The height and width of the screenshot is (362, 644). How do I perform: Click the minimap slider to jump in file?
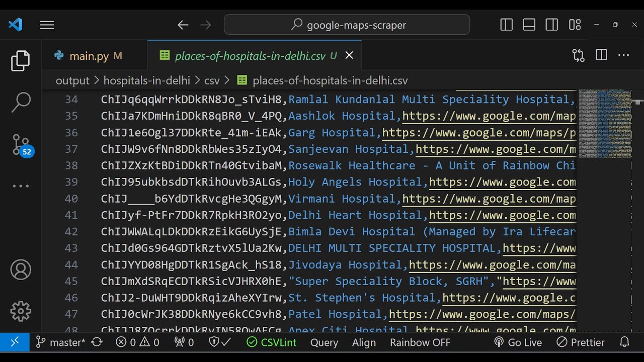tap(605, 123)
